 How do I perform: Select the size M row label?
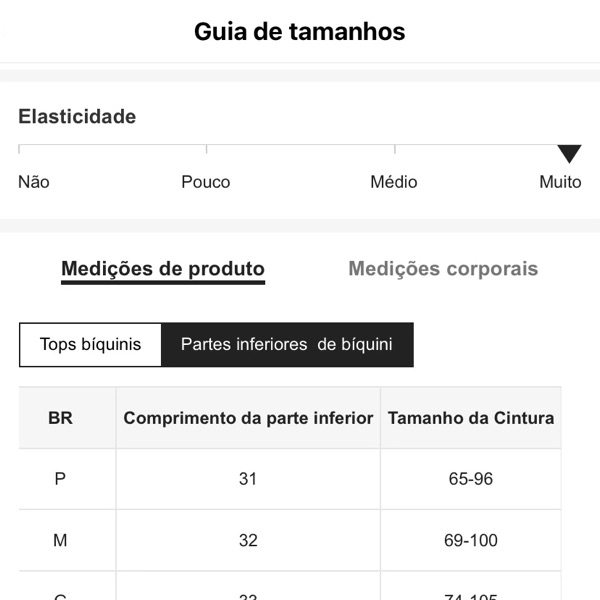60,540
